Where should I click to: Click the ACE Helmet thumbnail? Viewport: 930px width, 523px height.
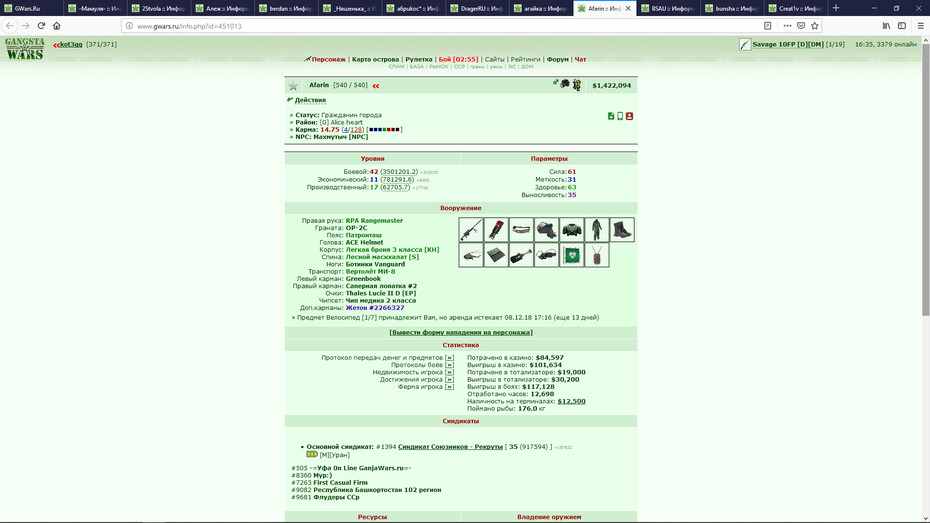point(546,230)
